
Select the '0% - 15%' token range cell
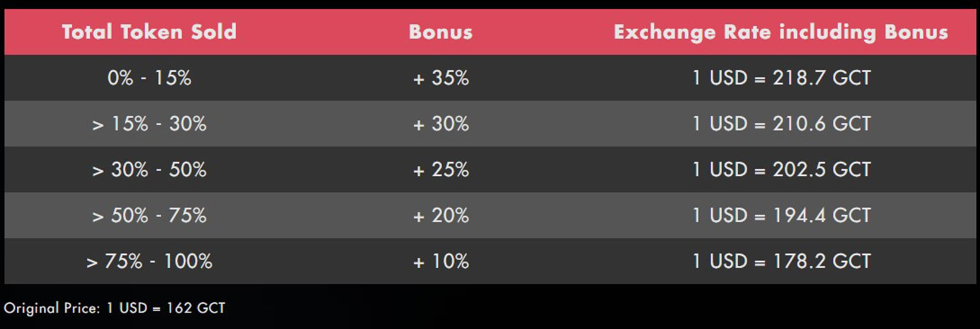(x=149, y=78)
